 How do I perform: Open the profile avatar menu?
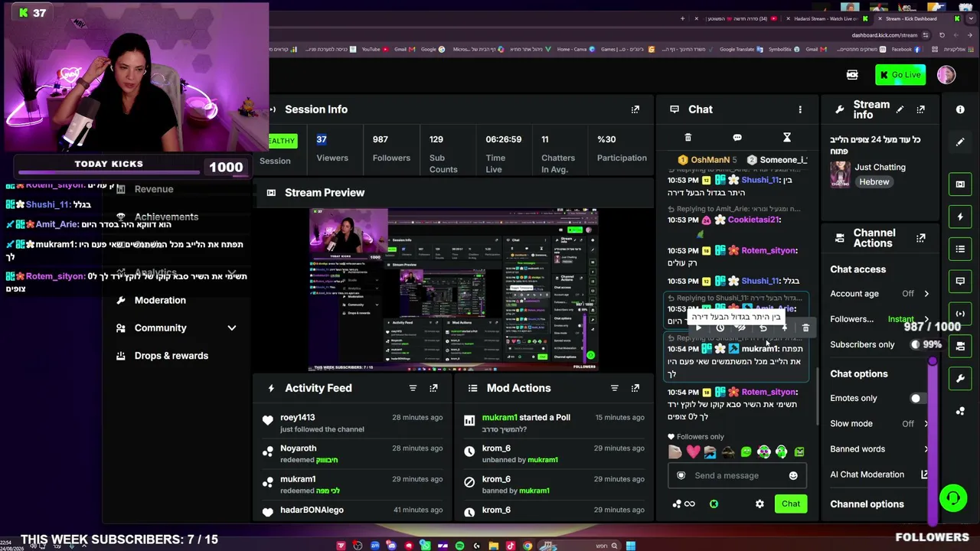click(946, 75)
